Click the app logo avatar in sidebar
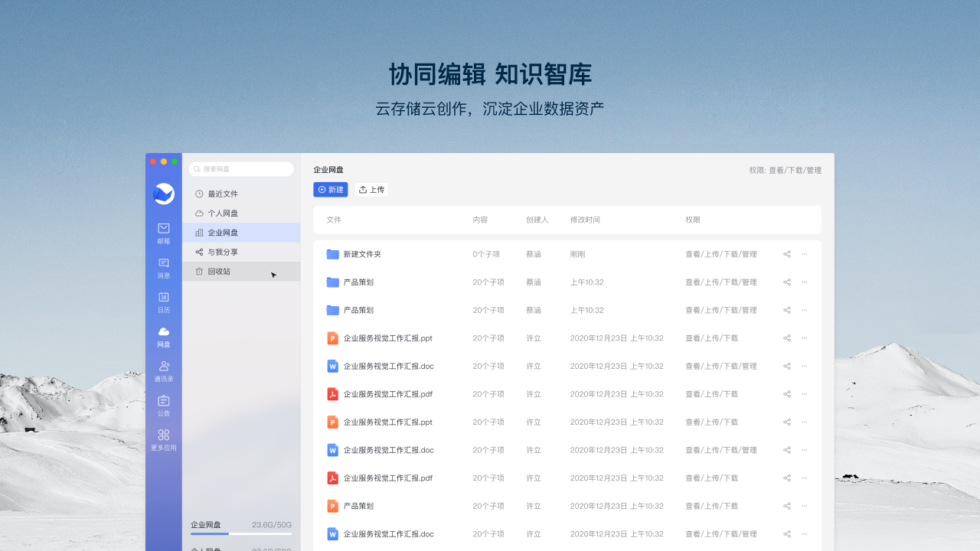Viewport: 980px width, 551px height. click(x=164, y=194)
